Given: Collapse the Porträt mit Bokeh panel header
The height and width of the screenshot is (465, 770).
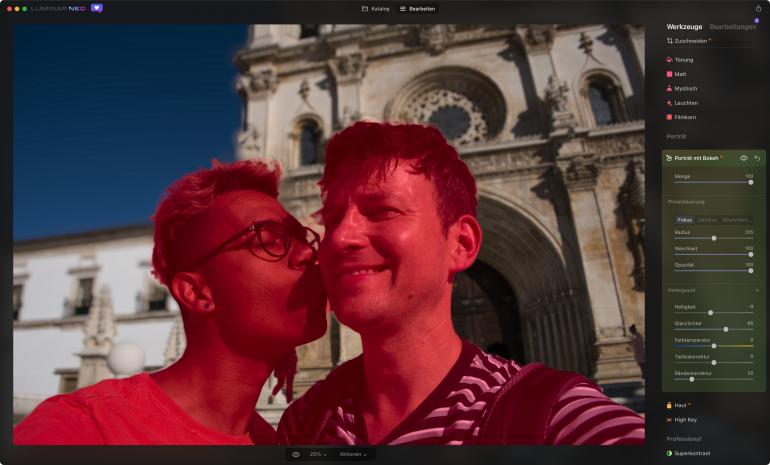Looking at the screenshot, I should click(696, 158).
